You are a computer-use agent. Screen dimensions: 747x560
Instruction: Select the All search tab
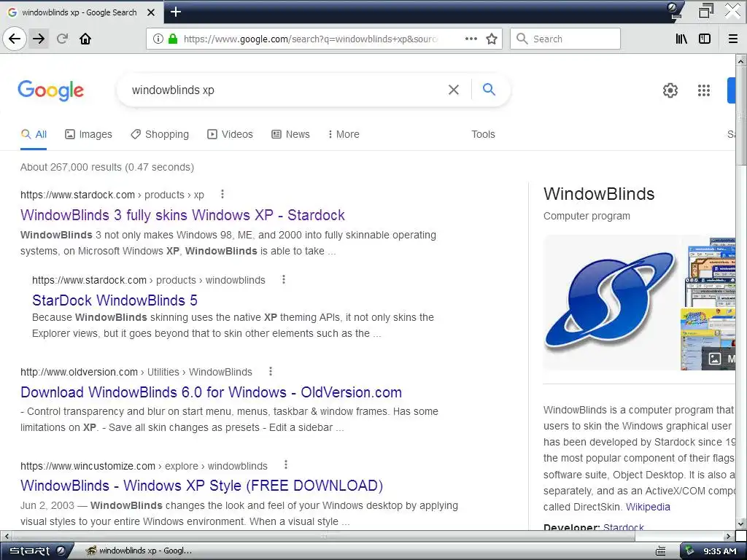[34, 134]
